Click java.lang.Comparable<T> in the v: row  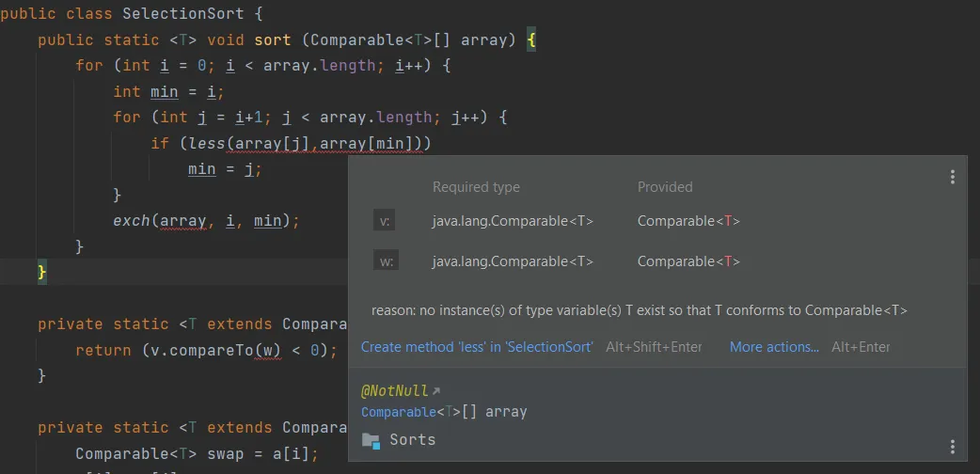click(x=513, y=221)
